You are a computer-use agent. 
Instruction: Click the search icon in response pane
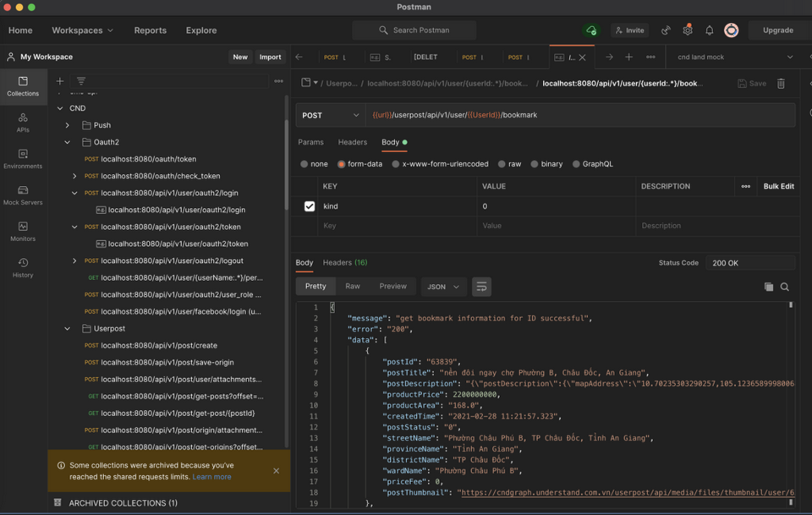coord(785,287)
